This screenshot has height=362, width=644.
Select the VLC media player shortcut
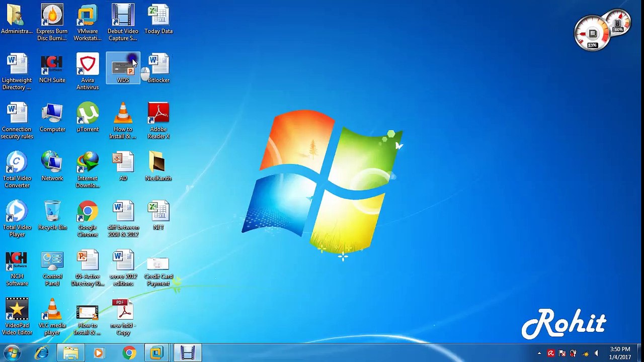pos(52,317)
